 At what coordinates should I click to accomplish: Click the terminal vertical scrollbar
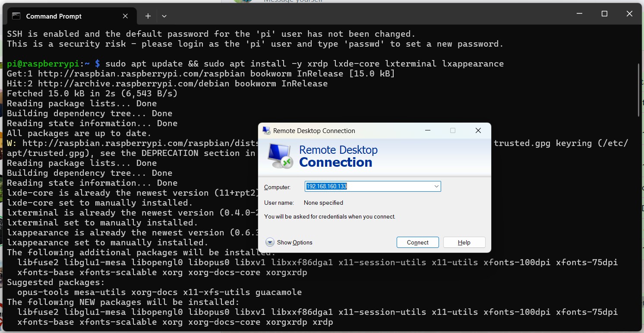tap(639, 90)
